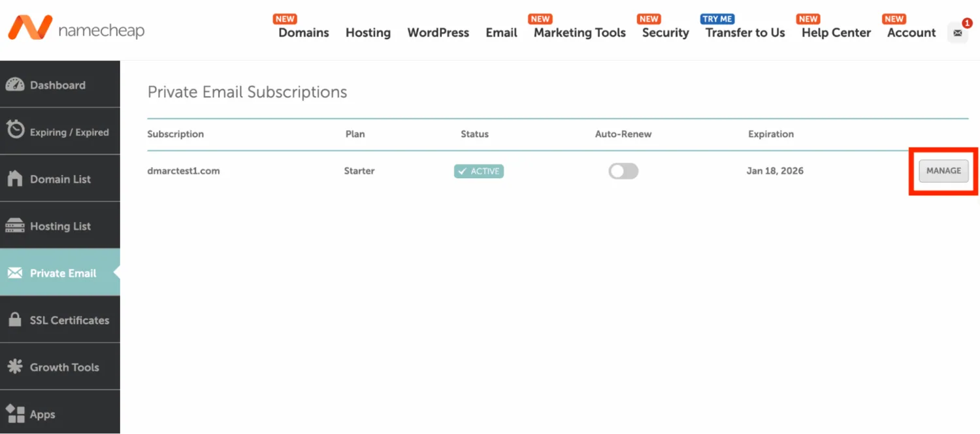
Task: Open the Account menu
Action: point(911,33)
